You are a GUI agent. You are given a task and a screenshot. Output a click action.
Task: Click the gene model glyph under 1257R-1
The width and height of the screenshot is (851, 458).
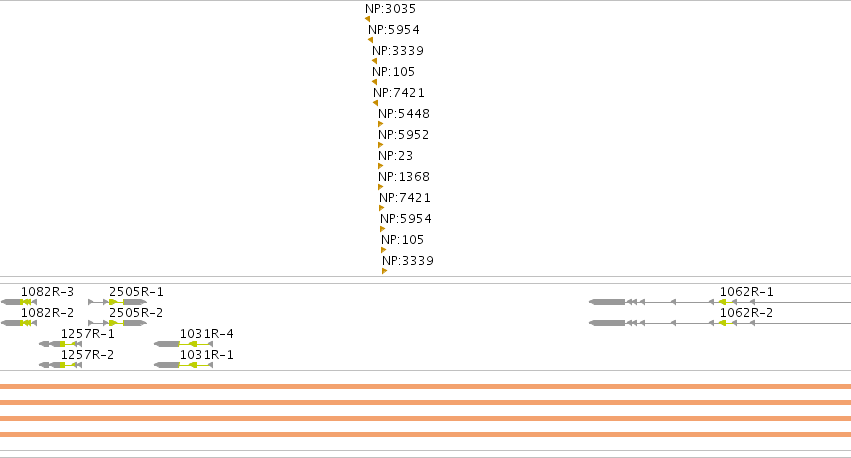click(x=61, y=344)
